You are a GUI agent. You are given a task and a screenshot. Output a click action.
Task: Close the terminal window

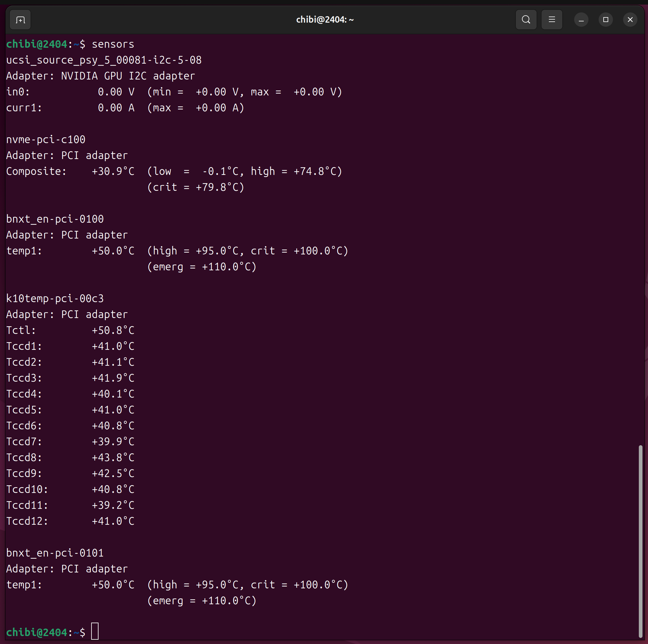[x=630, y=20]
